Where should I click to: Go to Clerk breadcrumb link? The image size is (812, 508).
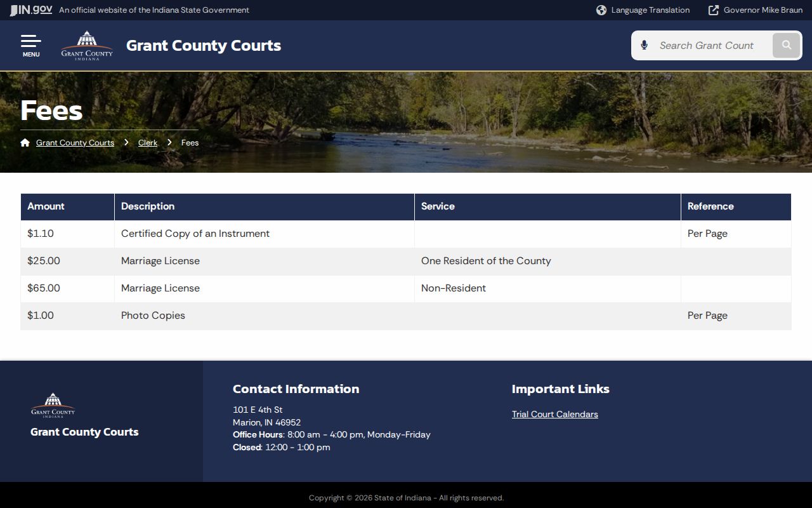point(148,143)
